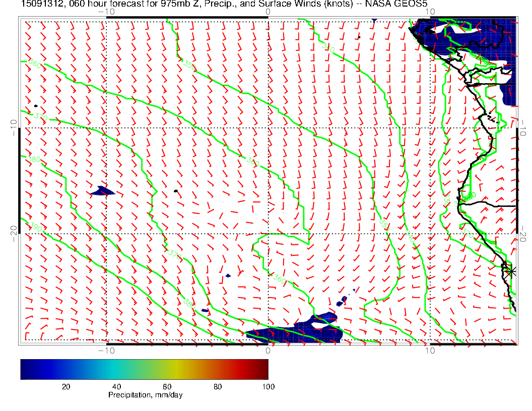Image resolution: width=532 pixels, height=411 pixels.
Task: Click the "10" longitude label on the bottom axis
Action: point(430,350)
